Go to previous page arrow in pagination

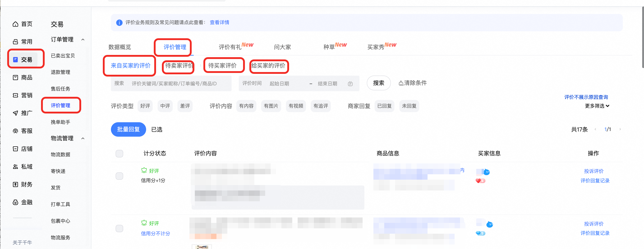point(595,129)
